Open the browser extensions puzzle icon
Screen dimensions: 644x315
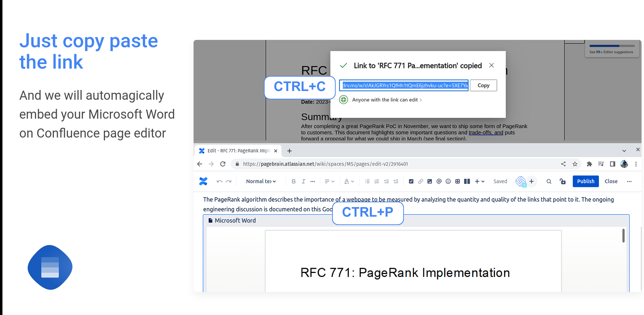point(589,164)
